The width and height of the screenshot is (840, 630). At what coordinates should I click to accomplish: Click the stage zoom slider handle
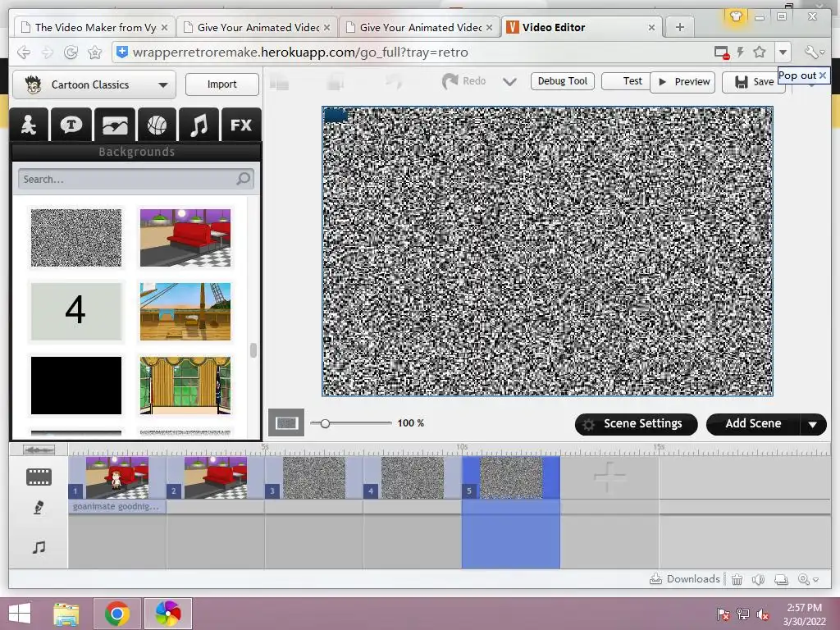325,423
